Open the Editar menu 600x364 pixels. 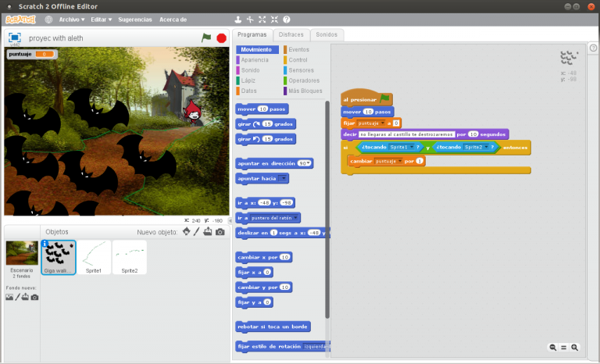click(101, 20)
